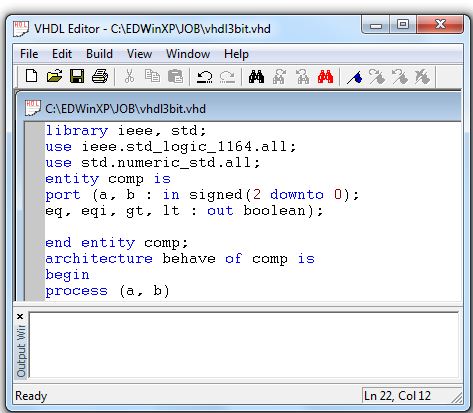Paste clipboard with the paste icon

175,76
